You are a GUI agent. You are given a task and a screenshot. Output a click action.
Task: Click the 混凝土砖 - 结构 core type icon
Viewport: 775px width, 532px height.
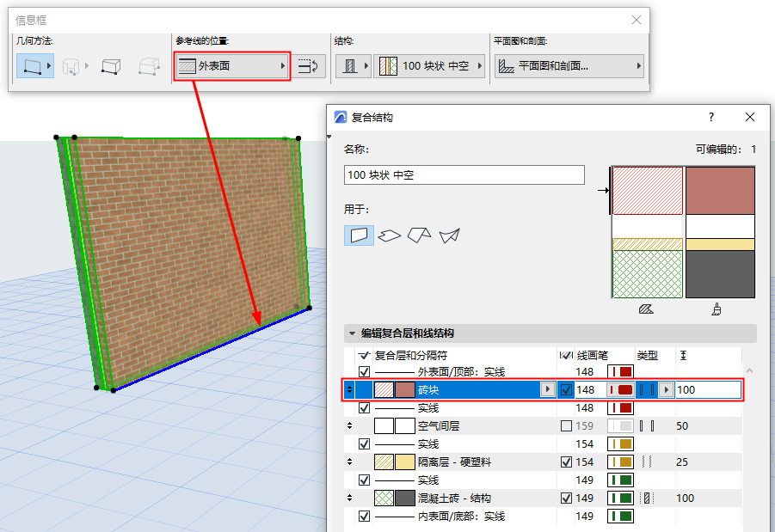pyautogui.click(x=647, y=498)
